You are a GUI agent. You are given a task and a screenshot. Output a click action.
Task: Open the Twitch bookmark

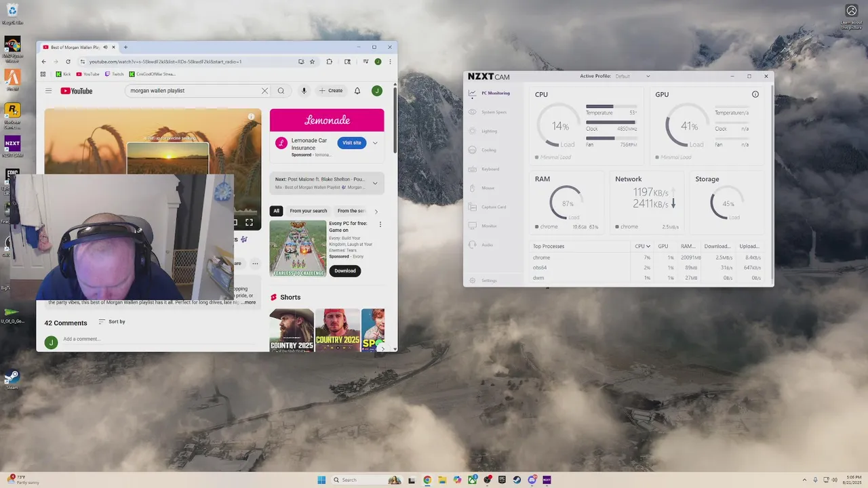tap(114, 74)
